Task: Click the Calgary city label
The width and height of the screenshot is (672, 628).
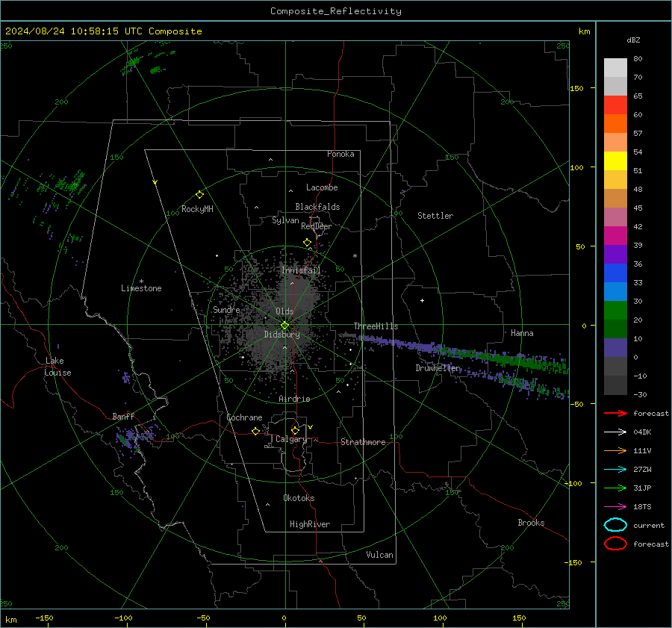Action: tap(291, 439)
